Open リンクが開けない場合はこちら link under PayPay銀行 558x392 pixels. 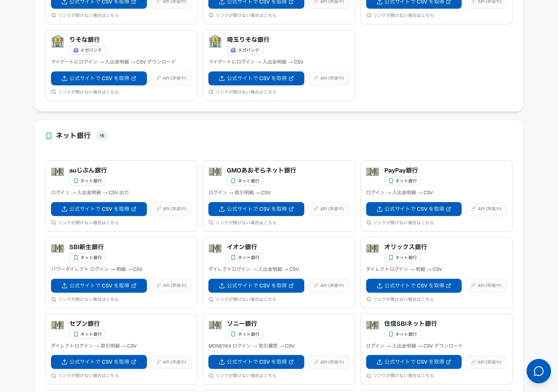403,223
